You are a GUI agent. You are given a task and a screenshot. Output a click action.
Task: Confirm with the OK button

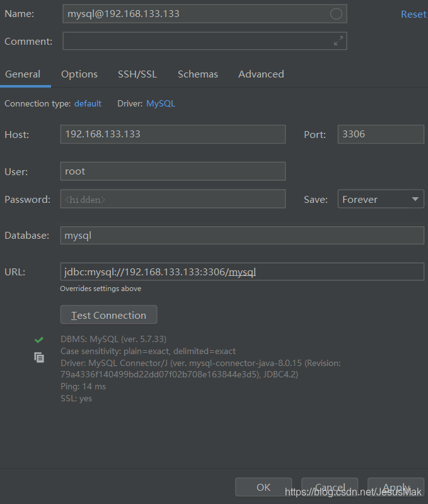(263, 487)
